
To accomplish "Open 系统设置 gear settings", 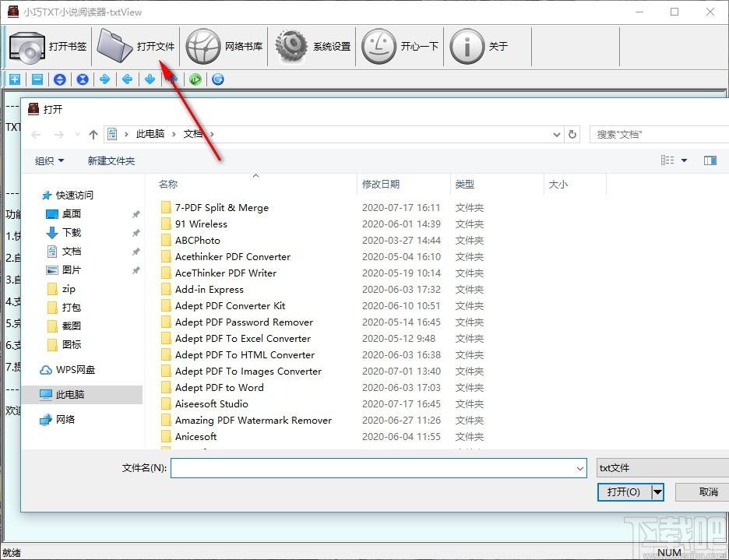I will pos(292,47).
